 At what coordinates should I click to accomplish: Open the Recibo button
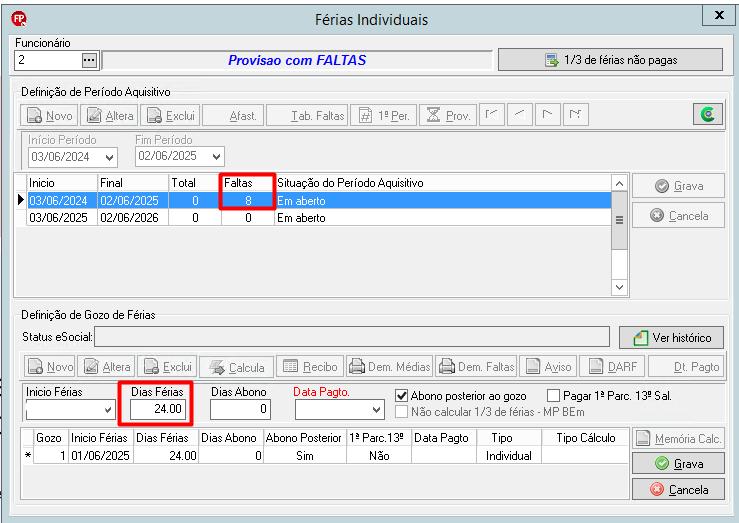pyautogui.click(x=310, y=367)
